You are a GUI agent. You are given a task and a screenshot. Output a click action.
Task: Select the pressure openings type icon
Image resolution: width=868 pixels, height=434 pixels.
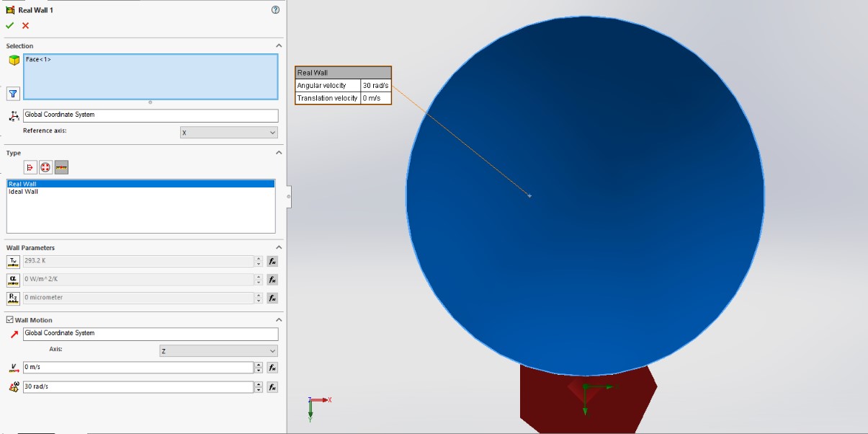pos(45,167)
